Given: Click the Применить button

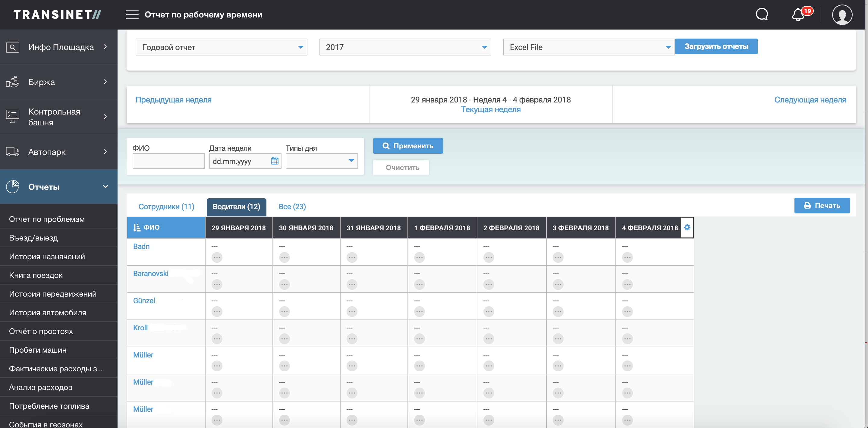Looking at the screenshot, I should coord(408,146).
